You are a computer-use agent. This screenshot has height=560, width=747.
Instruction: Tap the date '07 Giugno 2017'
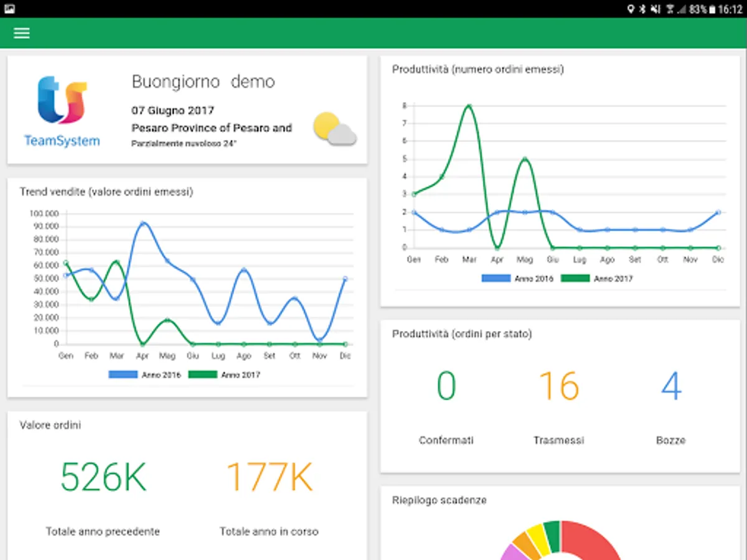tap(173, 110)
